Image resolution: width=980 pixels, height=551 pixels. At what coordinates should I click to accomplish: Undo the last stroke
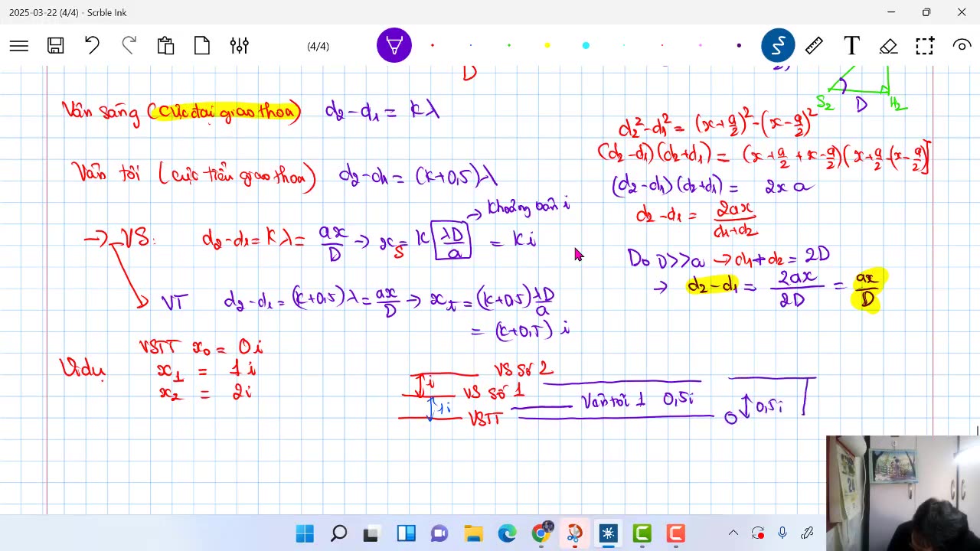point(92,46)
